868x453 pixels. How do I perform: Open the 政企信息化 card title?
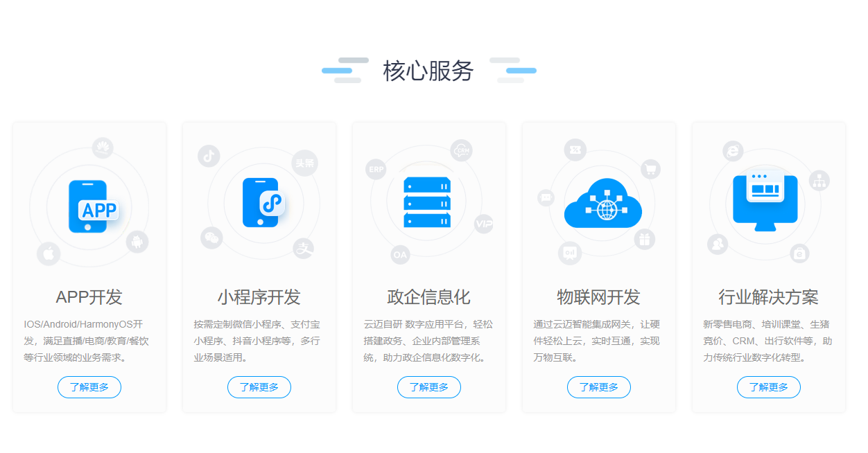point(429,297)
